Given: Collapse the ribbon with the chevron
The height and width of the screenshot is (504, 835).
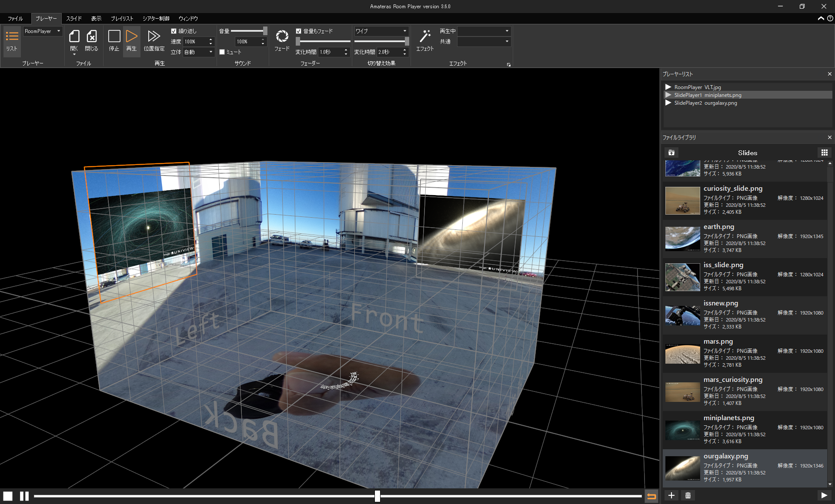Looking at the screenshot, I should point(821,18).
